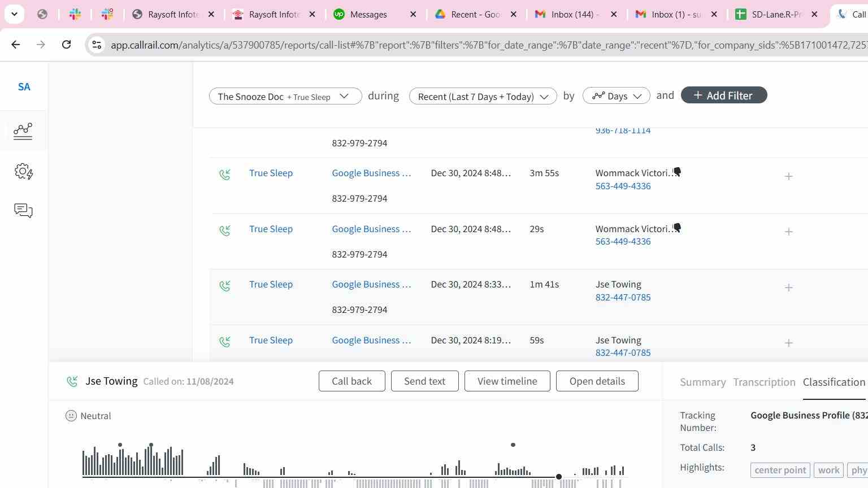Click inbound call icon for 3m 55s call

[225, 175]
